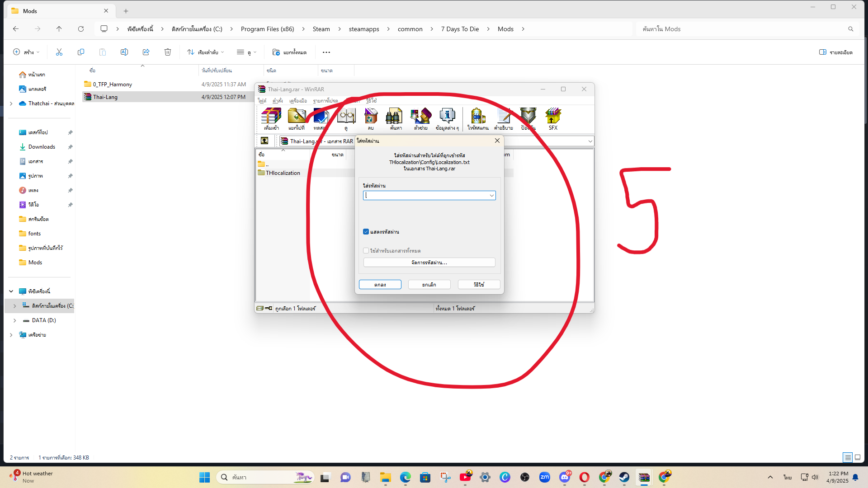The height and width of the screenshot is (488, 868).
Task: Open the See more (…) menu in Explorer
Action: (x=326, y=52)
